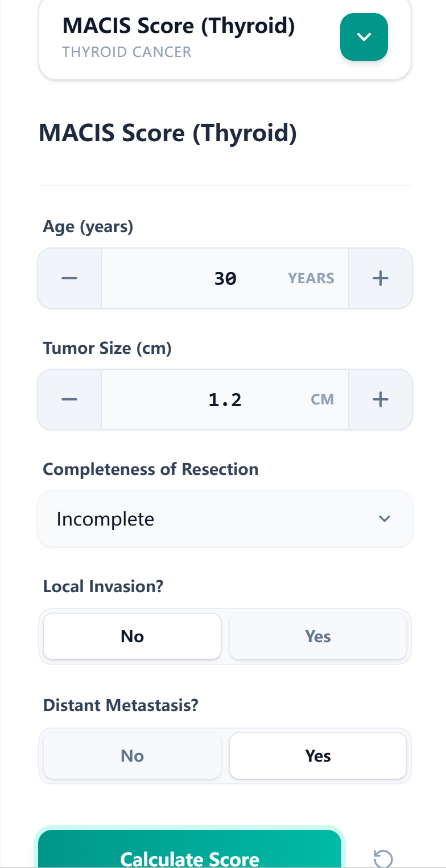This screenshot has width=446, height=868.
Task: Toggle Local Invasion back to No
Action: pos(132,636)
